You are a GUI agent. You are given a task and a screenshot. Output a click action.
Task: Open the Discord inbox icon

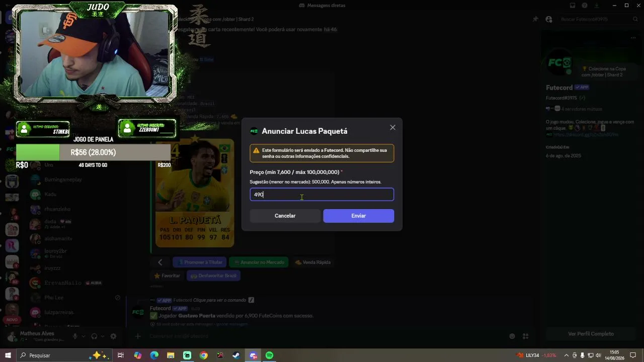(x=573, y=6)
